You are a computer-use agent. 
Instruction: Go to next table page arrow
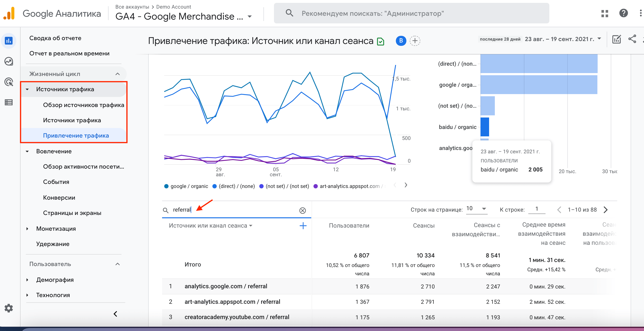click(606, 210)
